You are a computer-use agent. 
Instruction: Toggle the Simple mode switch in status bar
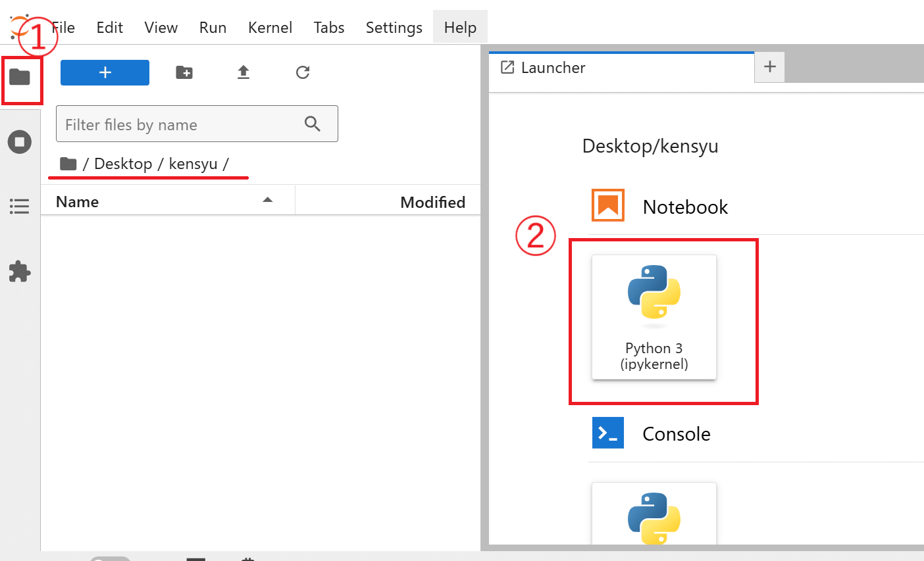110,558
